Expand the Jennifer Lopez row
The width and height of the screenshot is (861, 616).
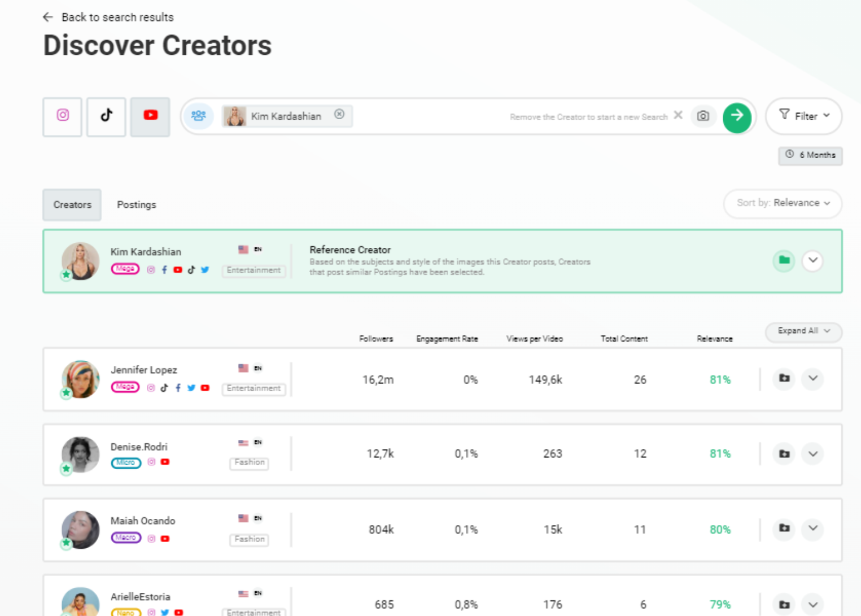click(x=812, y=378)
